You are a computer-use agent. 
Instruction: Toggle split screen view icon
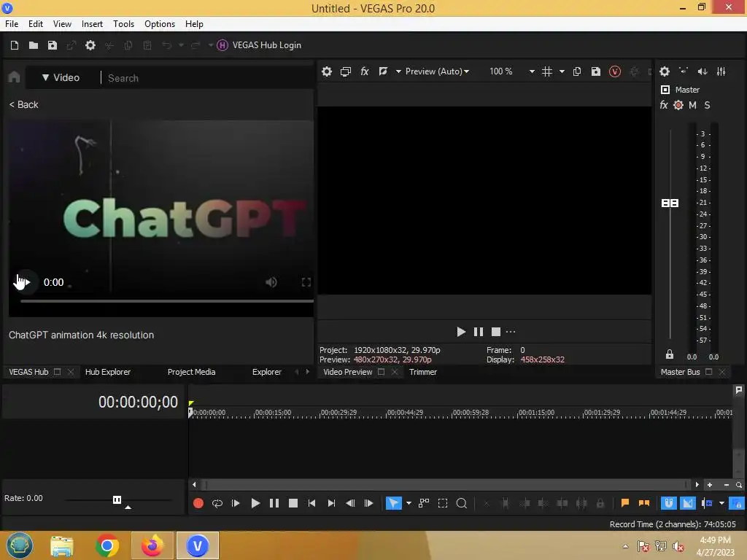pos(383,71)
